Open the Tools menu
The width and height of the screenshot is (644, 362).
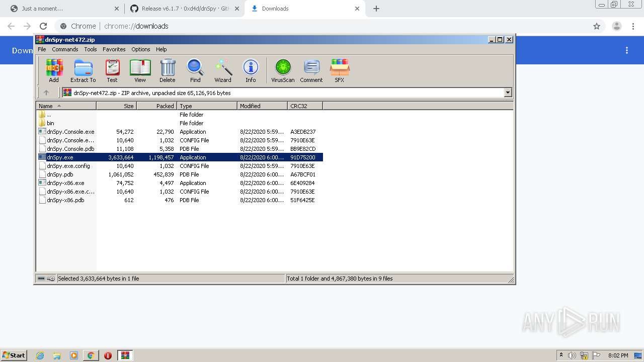point(91,49)
